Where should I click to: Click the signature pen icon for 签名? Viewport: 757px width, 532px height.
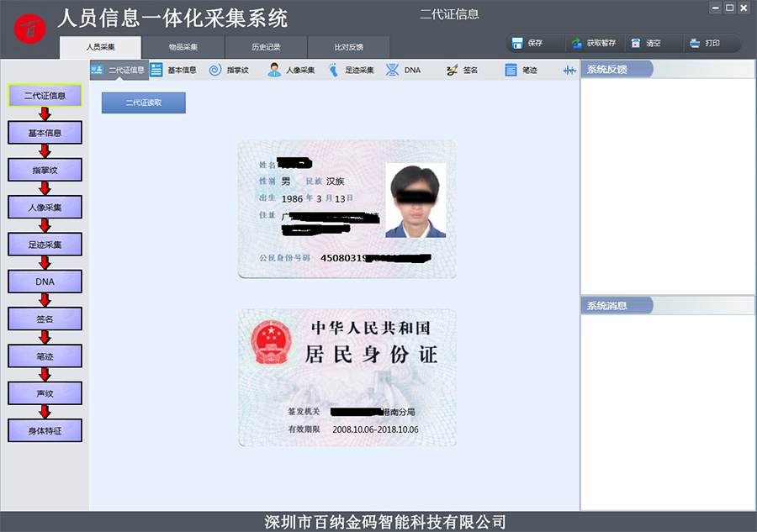452,70
